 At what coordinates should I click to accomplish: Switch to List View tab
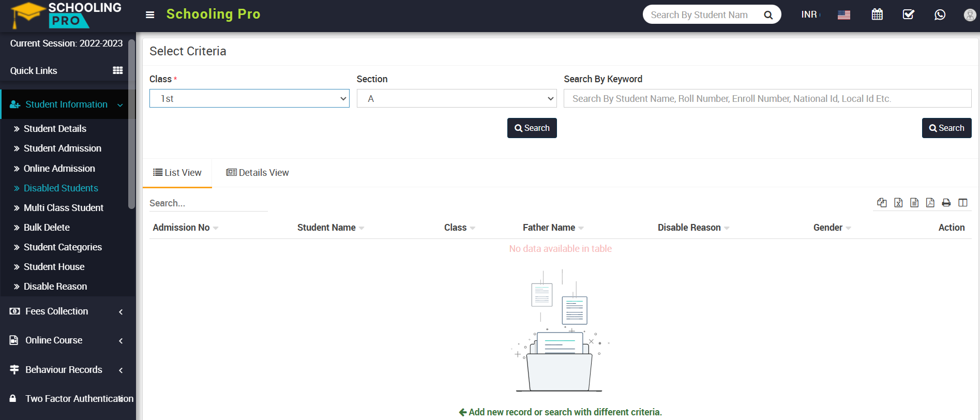[x=177, y=173]
